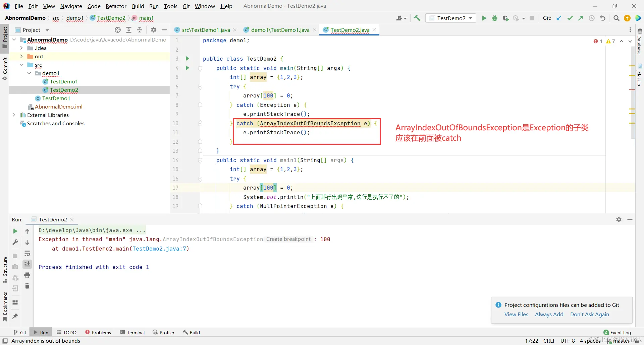The height and width of the screenshot is (345, 644).
Task: Collapse the AbnormalDemo root node
Action: click(14, 40)
